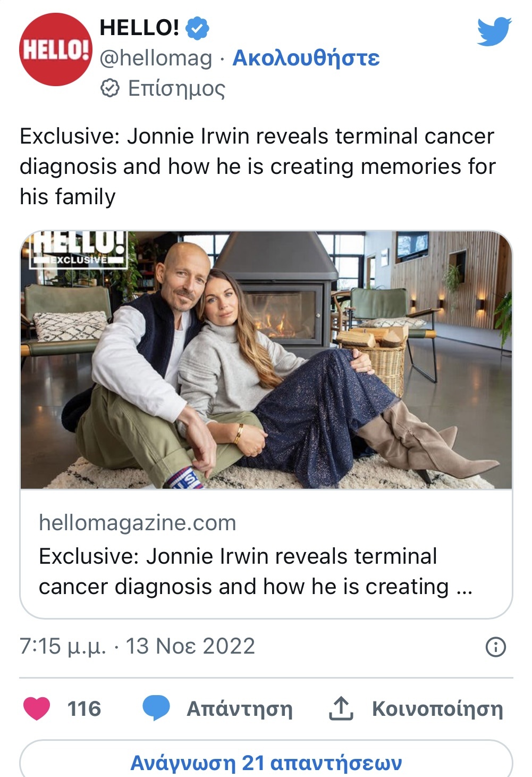Open the HELLO! profile avatar
The image size is (532, 777).
(x=55, y=49)
